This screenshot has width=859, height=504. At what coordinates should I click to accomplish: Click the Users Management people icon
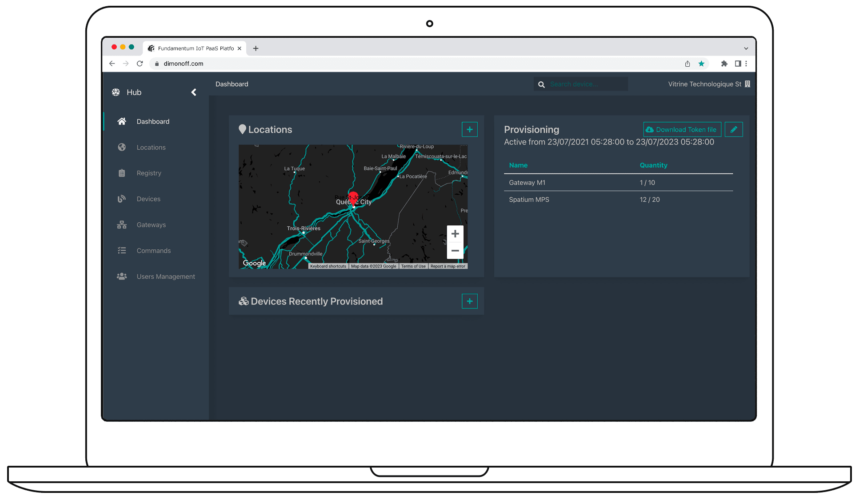[122, 276]
